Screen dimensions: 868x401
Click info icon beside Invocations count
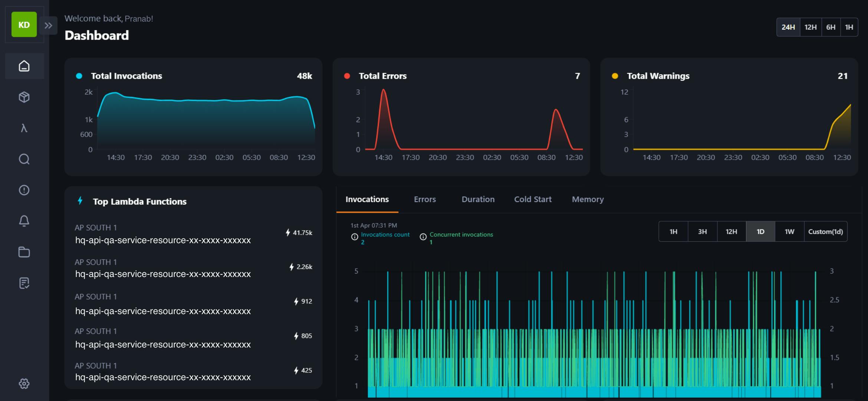pos(355,237)
